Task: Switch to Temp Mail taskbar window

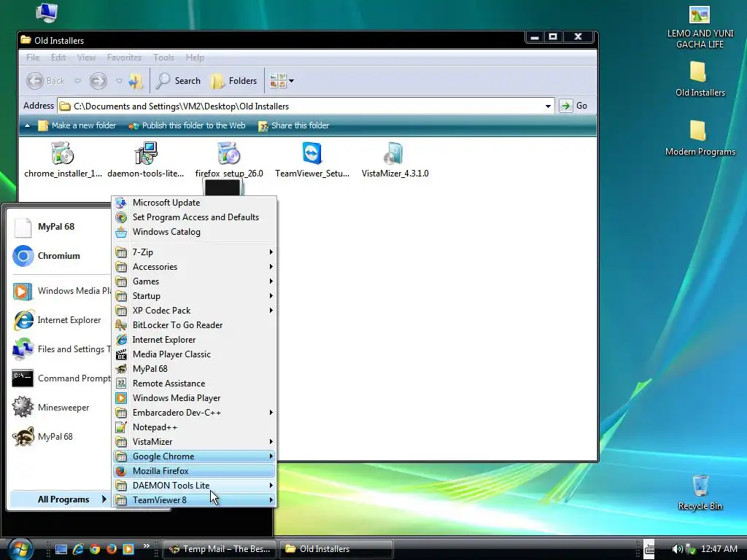Action: pyautogui.click(x=220, y=549)
